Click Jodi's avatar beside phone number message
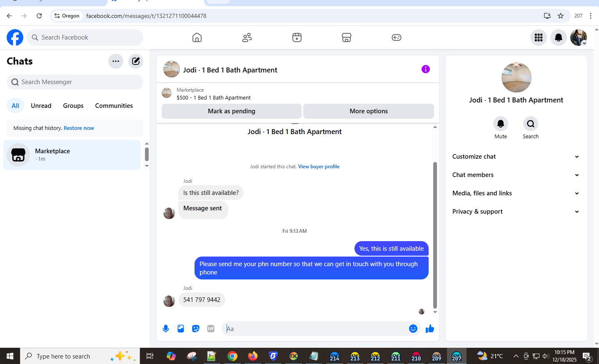The height and width of the screenshot is (364, 599). pos(169,301)
